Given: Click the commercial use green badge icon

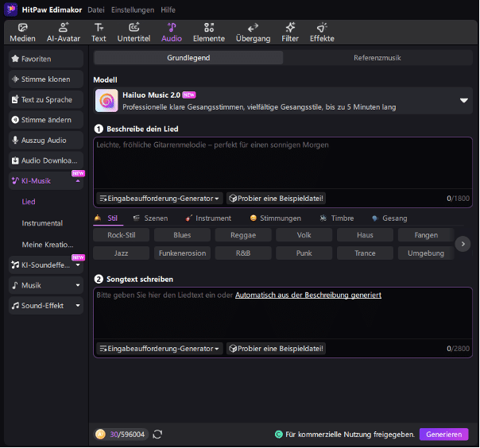Looking at the screenshot, I should [x=279, y=434].
